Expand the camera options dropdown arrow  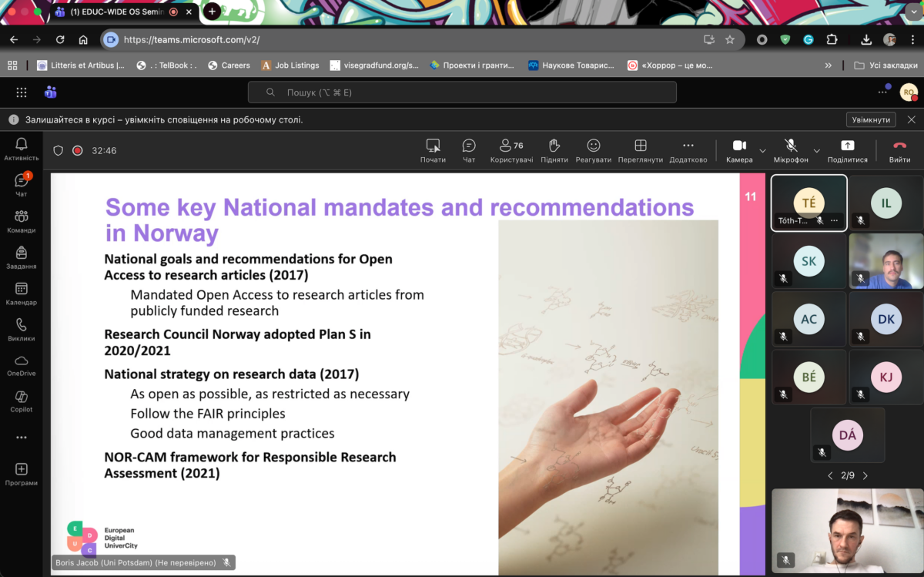point(762,150)
